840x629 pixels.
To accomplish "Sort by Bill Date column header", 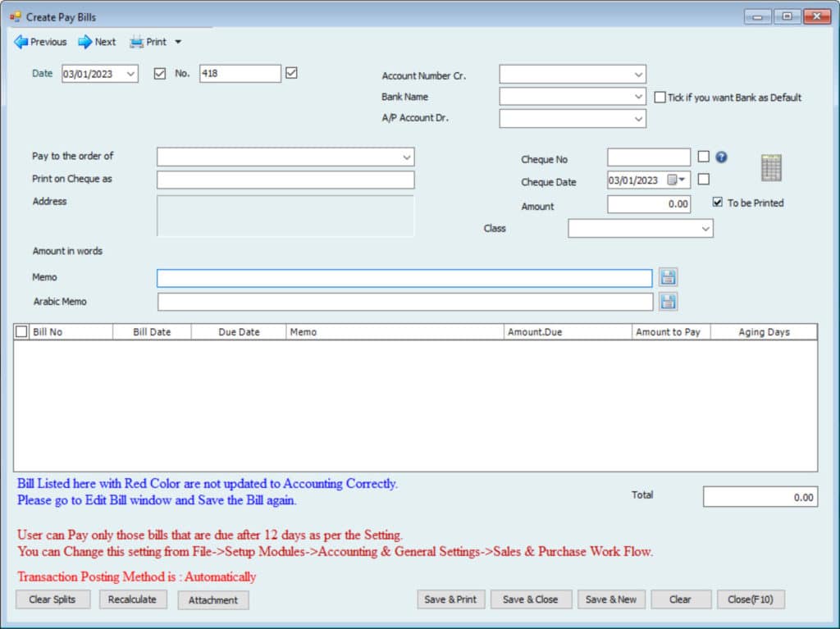I will pos(152,332).
